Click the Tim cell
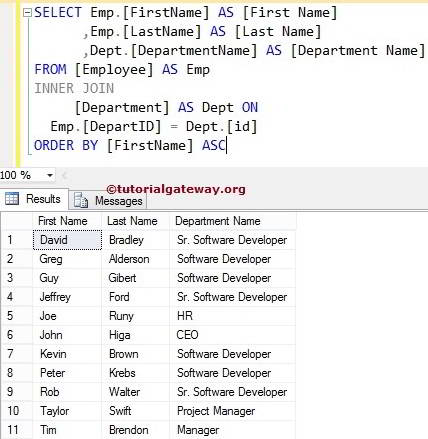428x439 pixels. [67, 430]
